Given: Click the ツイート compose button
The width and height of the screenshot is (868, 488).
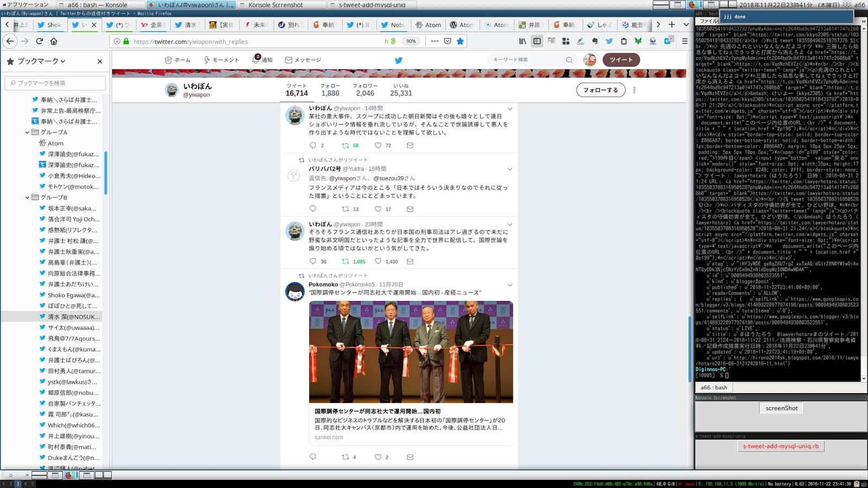Looking at the screenshot, I should pos(621,60).
